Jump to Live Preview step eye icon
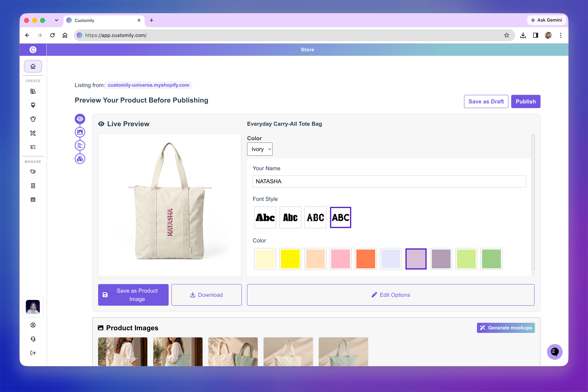Viewport: 588px width, 392px height. pyautogui.click(x=80, y=119)
